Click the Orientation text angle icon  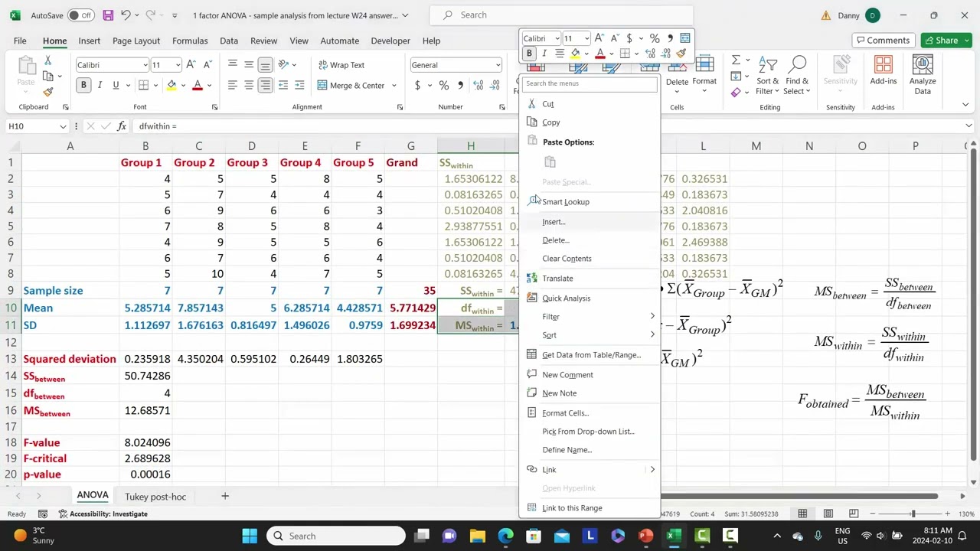[x=283, y=65]
